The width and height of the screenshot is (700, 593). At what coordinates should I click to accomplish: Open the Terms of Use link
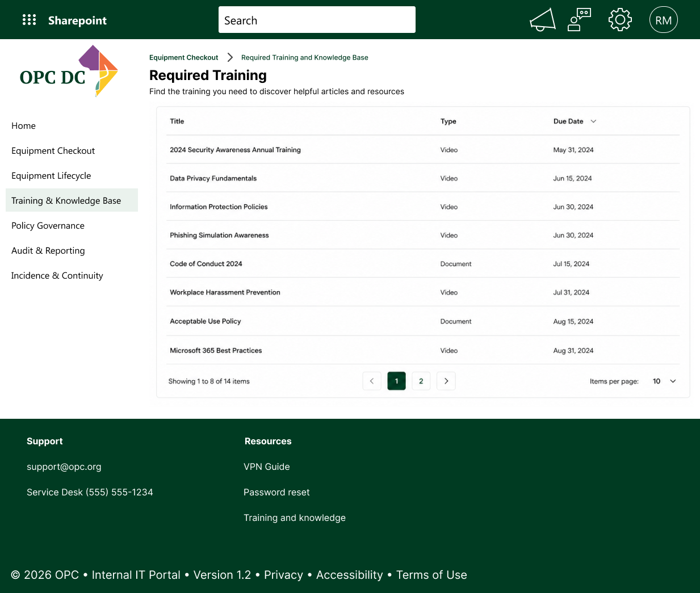pos(431,575)
